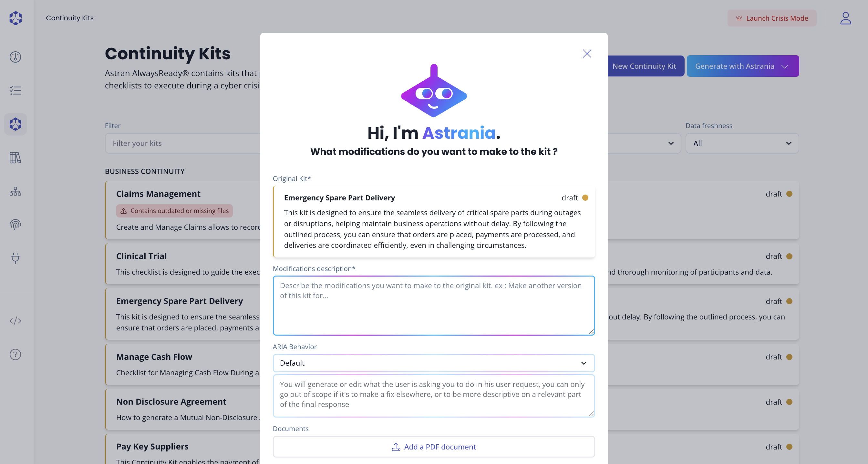Expand Generate with Astrania menu

(742, 66)
